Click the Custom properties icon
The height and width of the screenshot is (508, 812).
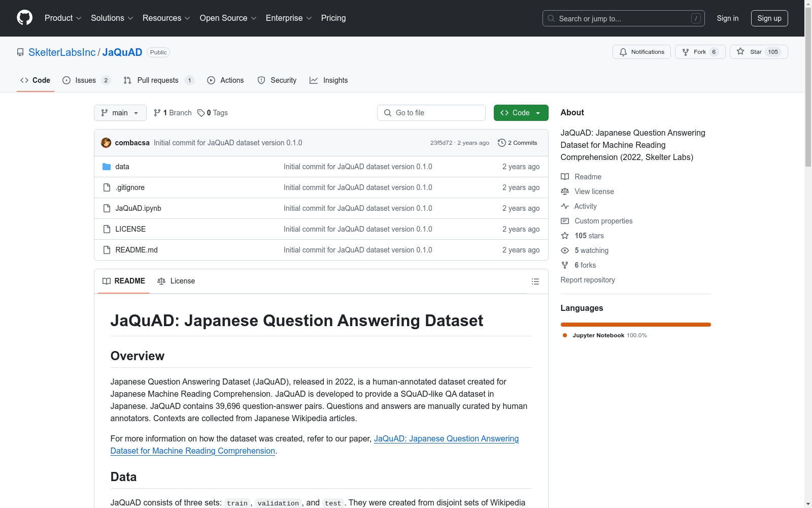click(x=565, y=221)
